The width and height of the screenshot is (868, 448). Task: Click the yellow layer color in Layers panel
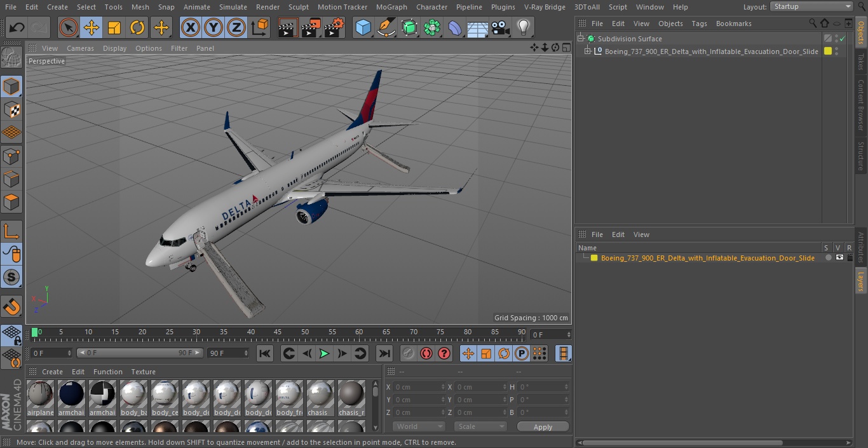[x=594, y=258]
